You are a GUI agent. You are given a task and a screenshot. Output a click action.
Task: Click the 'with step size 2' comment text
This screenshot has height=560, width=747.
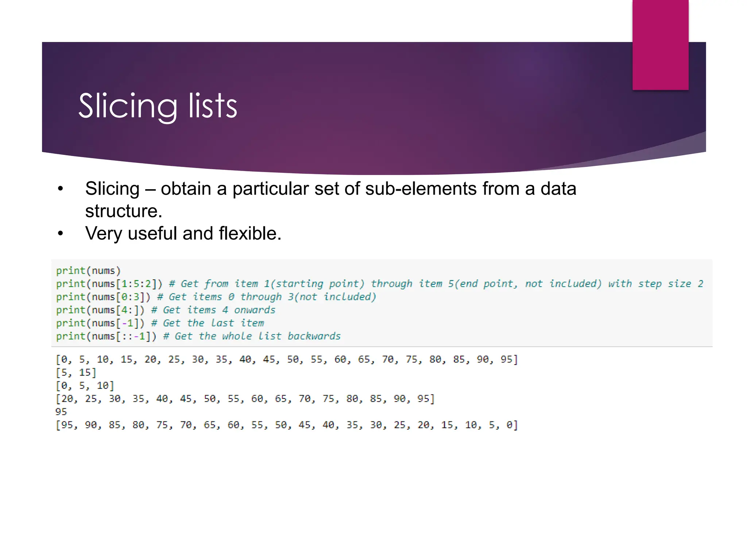[x=655, y=284]
